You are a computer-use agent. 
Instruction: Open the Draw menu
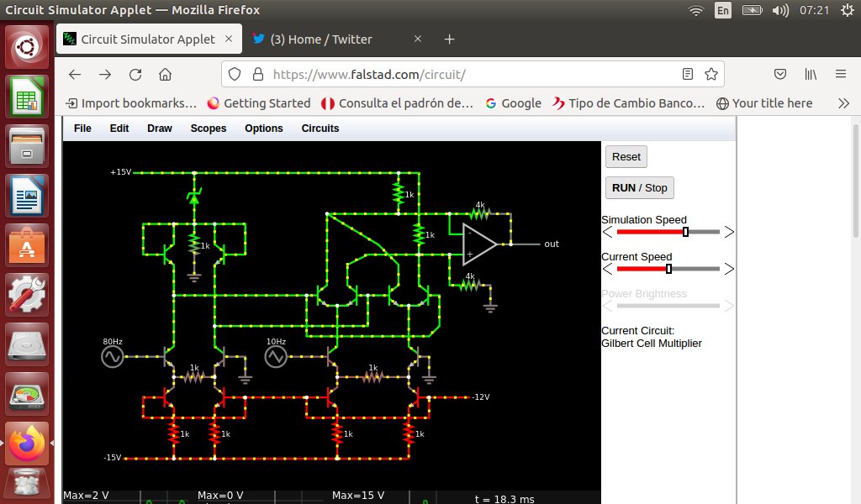point(160,129)
